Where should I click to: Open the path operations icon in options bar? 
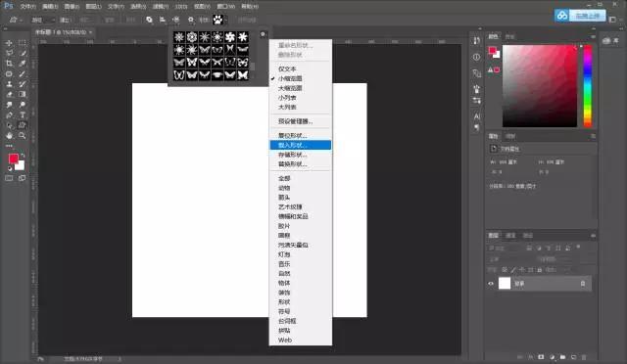(x=149, y=20)
